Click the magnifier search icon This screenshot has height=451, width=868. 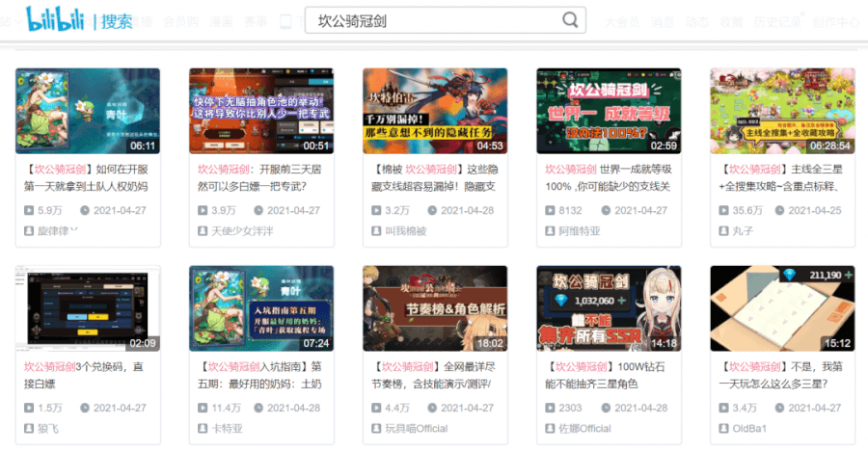571,20
